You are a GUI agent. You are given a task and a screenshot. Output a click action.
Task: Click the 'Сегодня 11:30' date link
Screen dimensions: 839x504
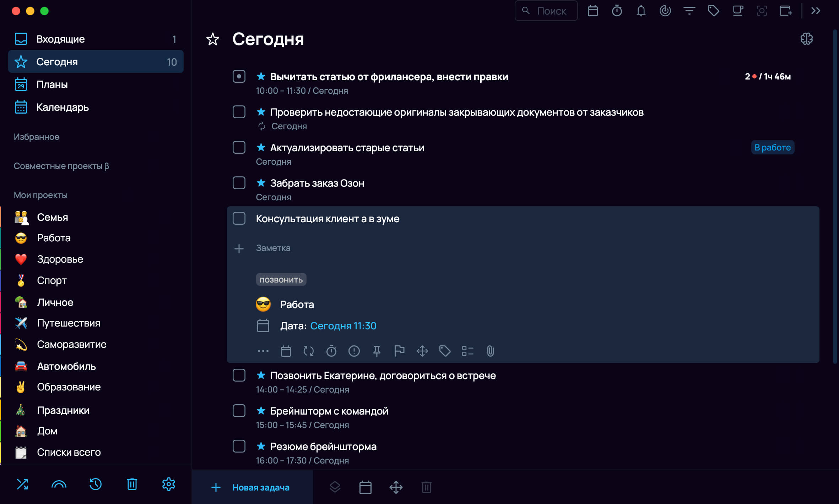(x=343, y=326)
